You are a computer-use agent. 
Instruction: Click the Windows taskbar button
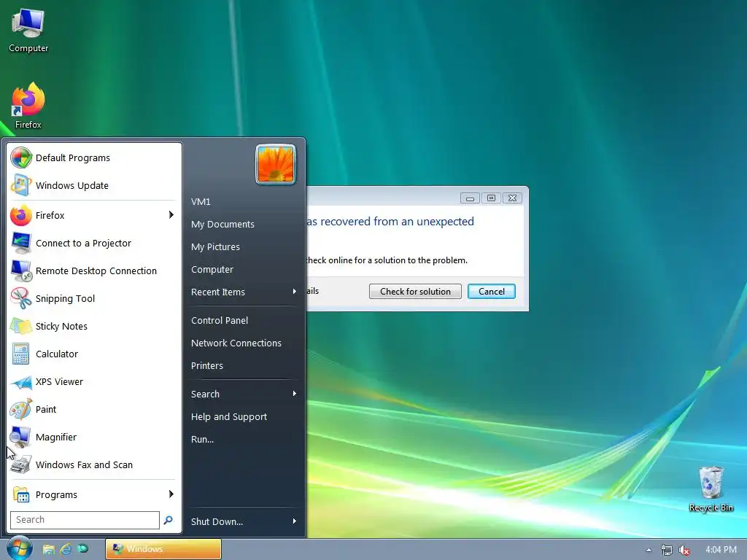point(163,549)
